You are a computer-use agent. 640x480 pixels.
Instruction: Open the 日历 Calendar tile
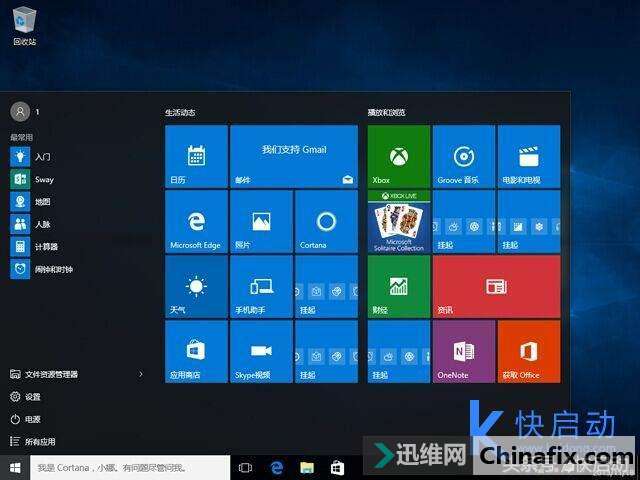(196, 156)
